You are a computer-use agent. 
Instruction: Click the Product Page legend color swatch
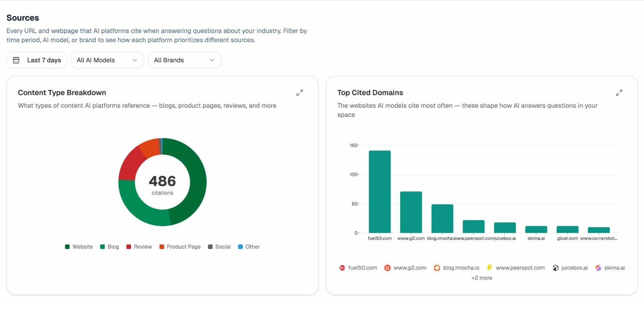pos(162,247)
